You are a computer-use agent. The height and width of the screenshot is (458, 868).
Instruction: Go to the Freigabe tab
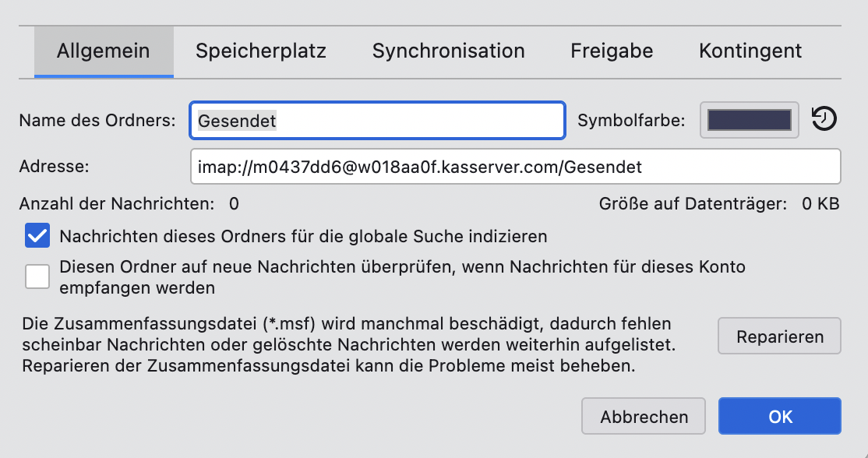point(612,51)
